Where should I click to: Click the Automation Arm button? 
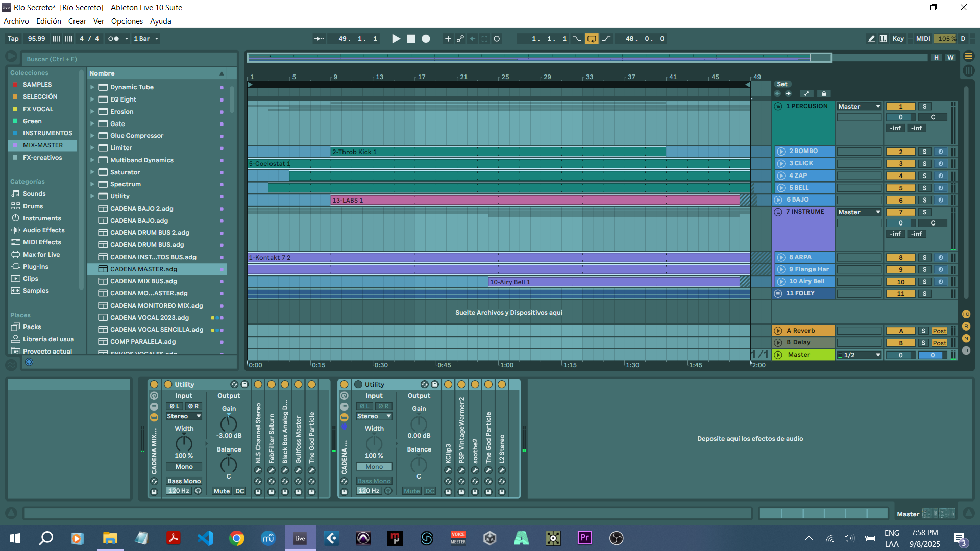point(460,39)
